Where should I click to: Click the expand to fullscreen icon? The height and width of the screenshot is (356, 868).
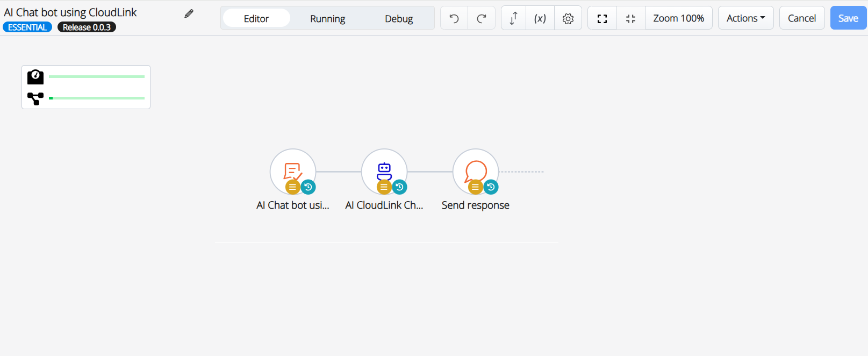pos(602,18)
